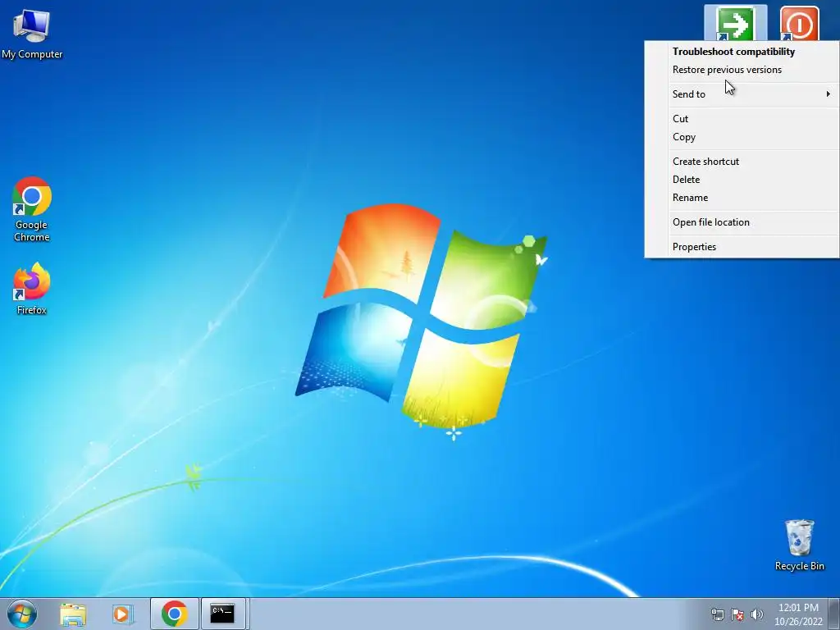Choose Rename from the context menu
This screenshot has width=840, height=630.
pos(742,198)
